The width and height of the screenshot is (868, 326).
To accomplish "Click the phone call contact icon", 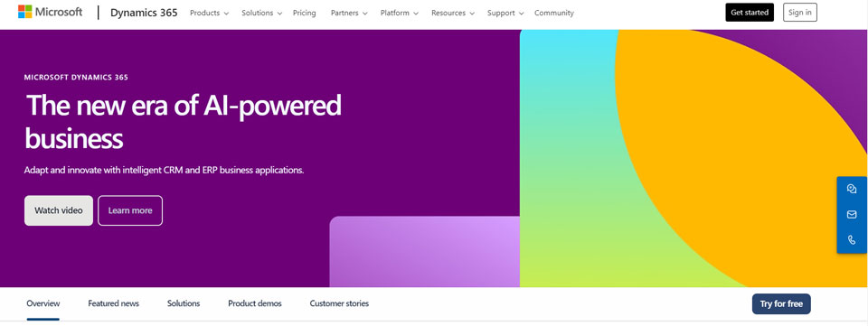I will [x=852, y=240].
